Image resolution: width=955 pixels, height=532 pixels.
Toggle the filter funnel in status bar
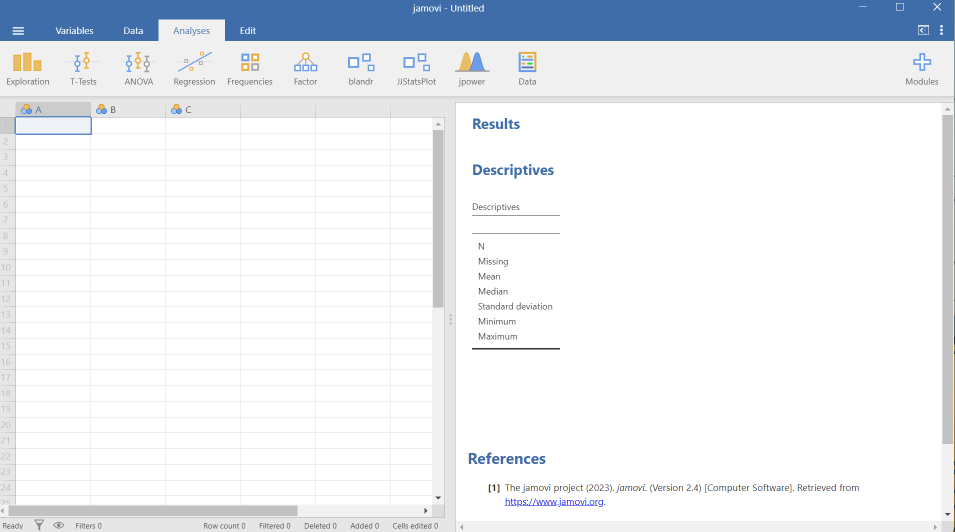(39, 525)
